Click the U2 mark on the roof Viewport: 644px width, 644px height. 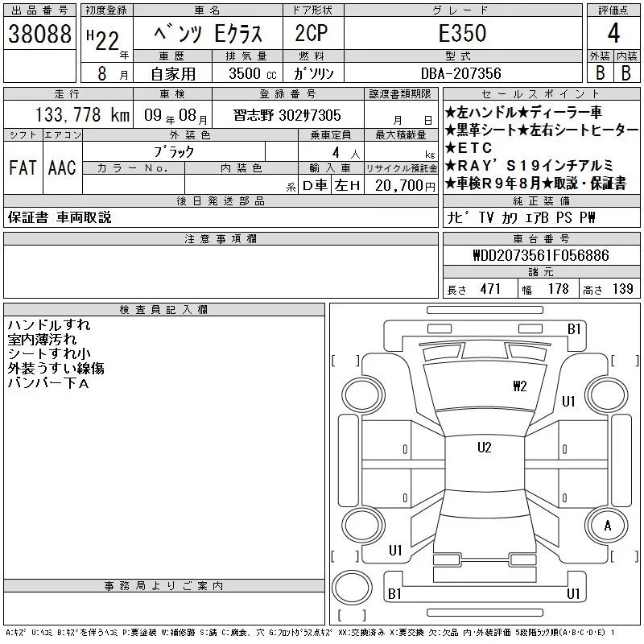pos(485,448)
